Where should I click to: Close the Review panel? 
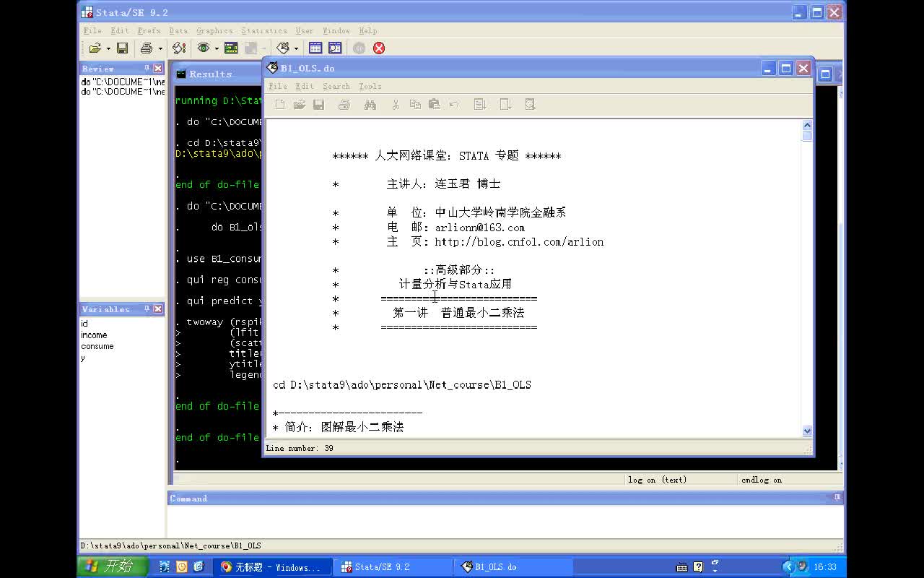click(158, 68)
